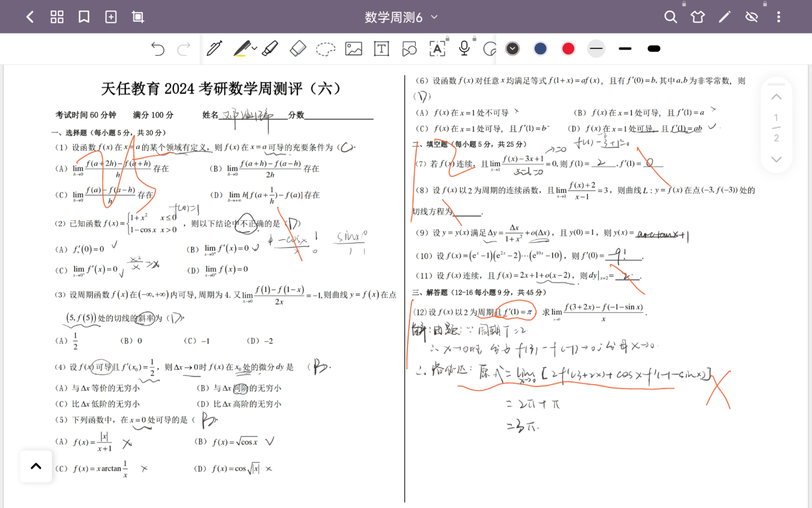The width and height of the screenshot is (812, 508).
Task: Go to the next page
Action: [x=776, y=159]
